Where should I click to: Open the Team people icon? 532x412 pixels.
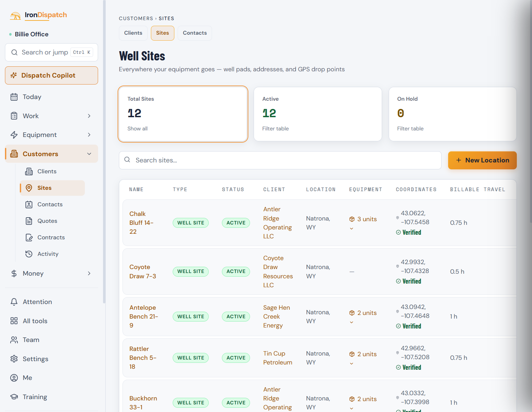14,340
